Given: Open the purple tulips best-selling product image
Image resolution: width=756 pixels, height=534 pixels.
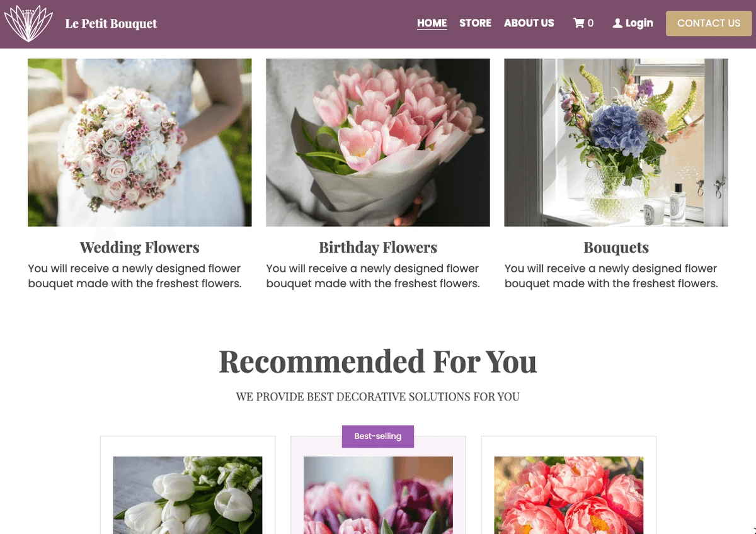Looking at the screenshot, I should (x=378, y=495).
